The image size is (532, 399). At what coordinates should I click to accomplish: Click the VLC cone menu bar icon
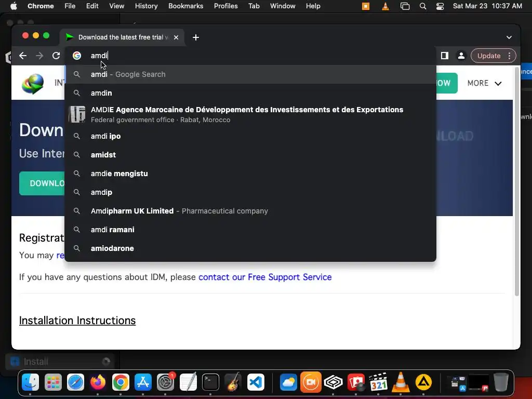pos(385,6)
